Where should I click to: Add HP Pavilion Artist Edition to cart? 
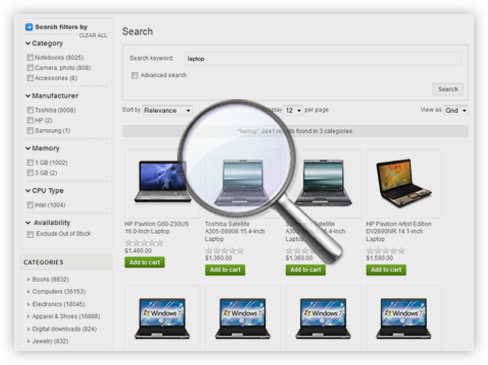tap(386, 270)
